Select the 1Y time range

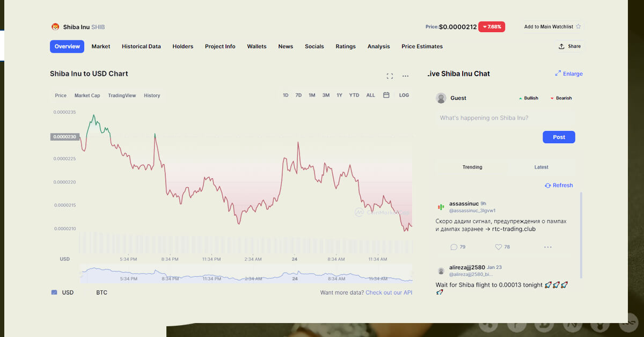click(x=339, y=95)
